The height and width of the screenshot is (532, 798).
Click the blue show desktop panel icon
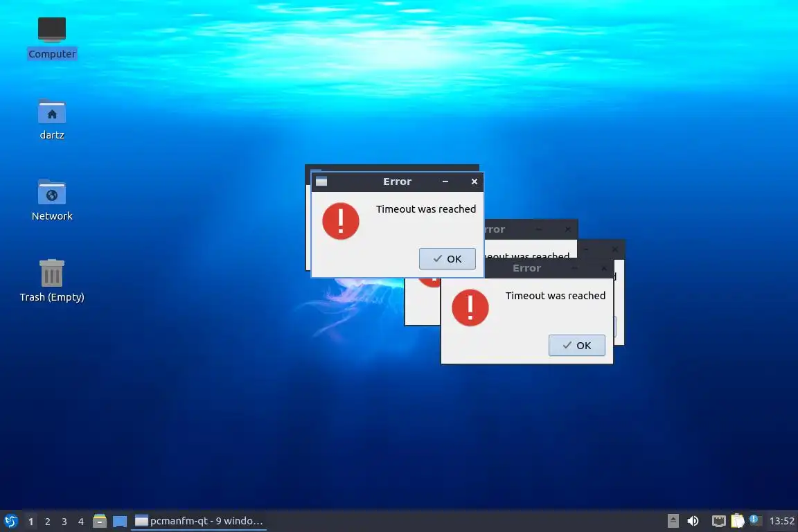(120, 522)
